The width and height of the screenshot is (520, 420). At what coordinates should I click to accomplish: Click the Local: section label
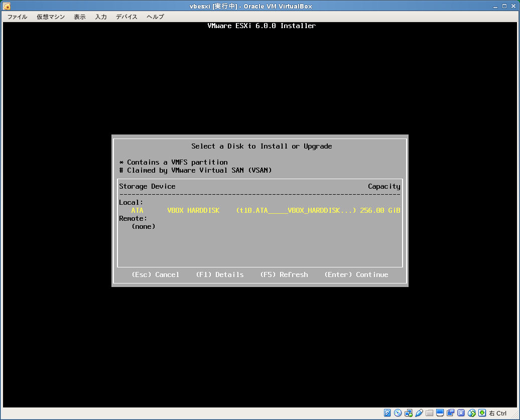(x=131, y=203)
